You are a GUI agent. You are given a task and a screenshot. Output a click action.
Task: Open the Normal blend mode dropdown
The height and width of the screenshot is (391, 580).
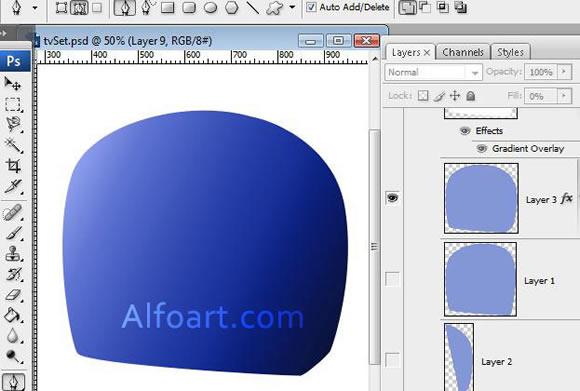433,72
